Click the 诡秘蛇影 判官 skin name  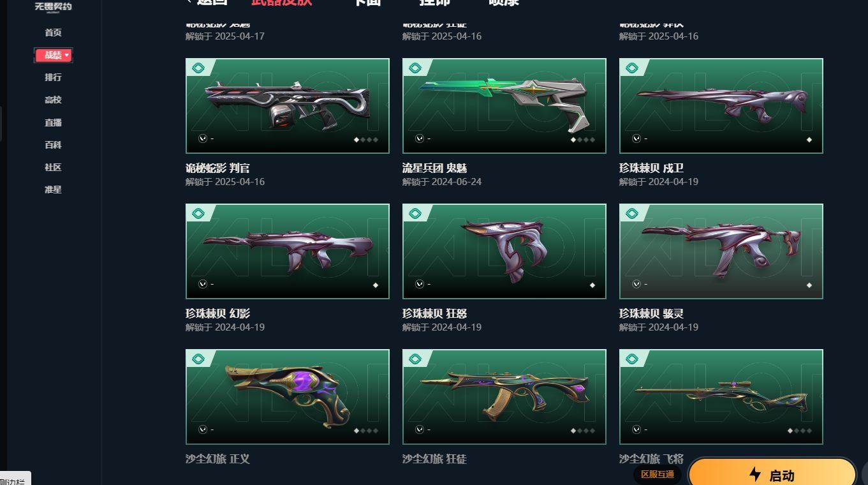coord(217,168)
